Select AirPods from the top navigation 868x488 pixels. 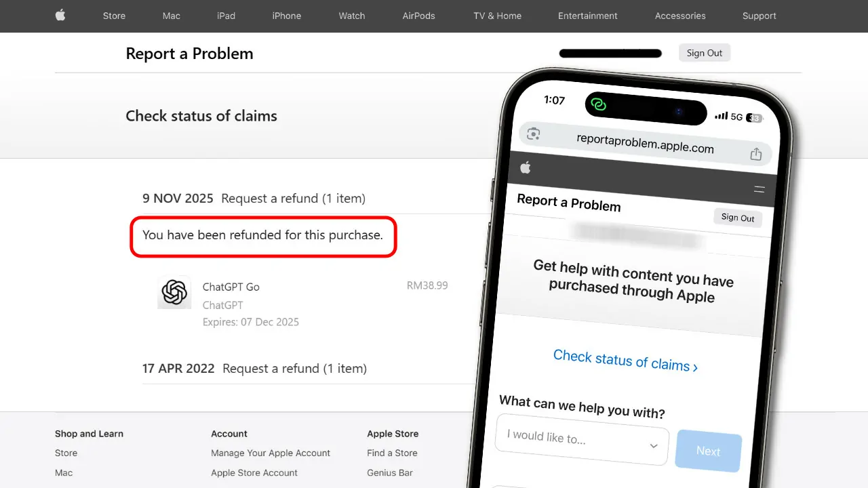coord(418,16)
